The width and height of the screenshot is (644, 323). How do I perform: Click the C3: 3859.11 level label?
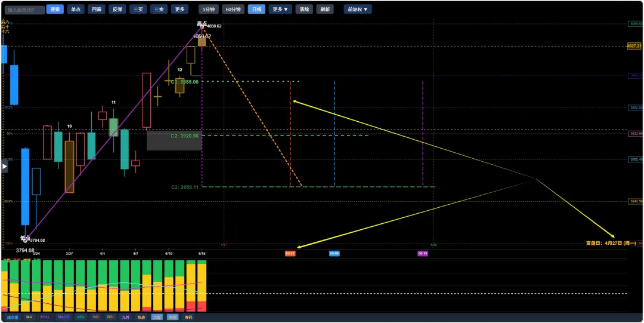coord(185,187)
